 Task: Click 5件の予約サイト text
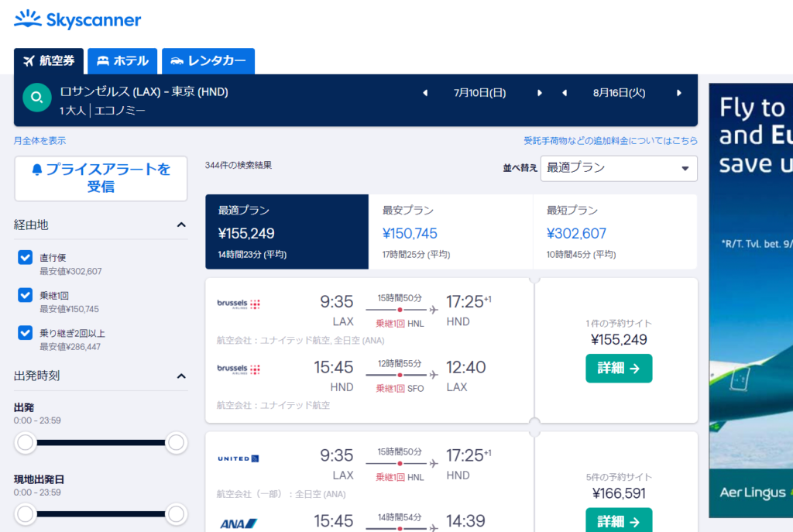click(x=619, y=477)
